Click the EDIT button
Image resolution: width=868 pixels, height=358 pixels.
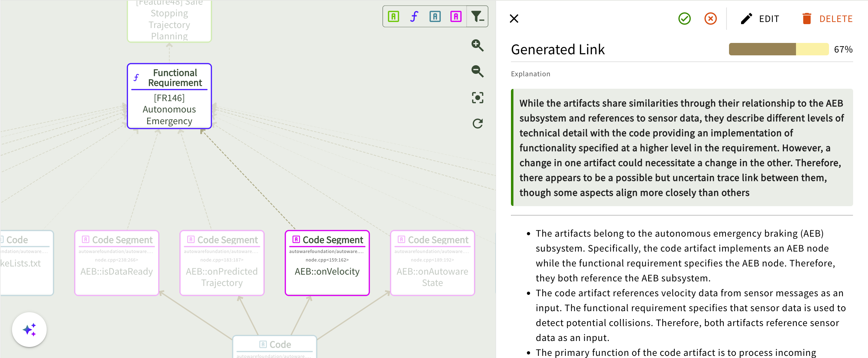[x=760, y=19]
